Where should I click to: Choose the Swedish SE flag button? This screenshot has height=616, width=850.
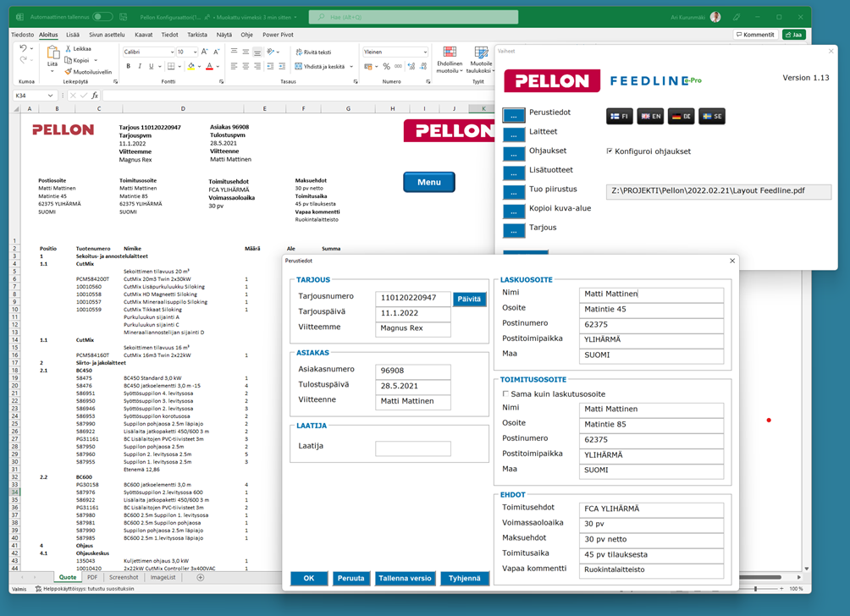point(712,116)
